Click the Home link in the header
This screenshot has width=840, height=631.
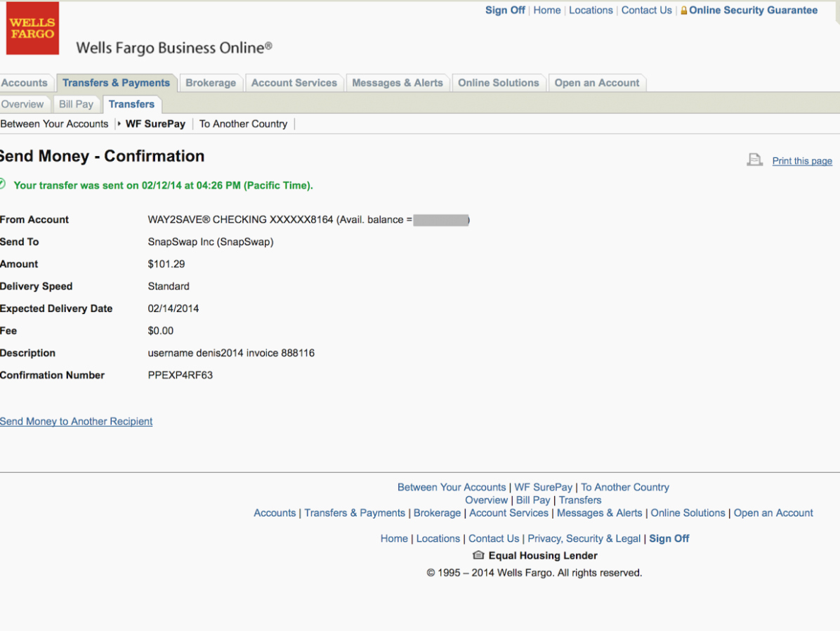pyautogui.click(x=547, y=10)
